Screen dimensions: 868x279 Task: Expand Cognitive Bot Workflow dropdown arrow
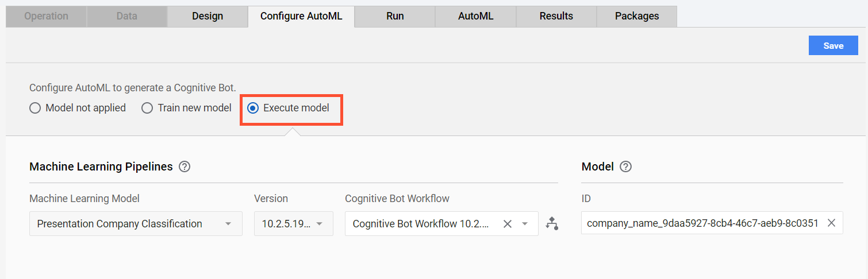tap(525, 224)
